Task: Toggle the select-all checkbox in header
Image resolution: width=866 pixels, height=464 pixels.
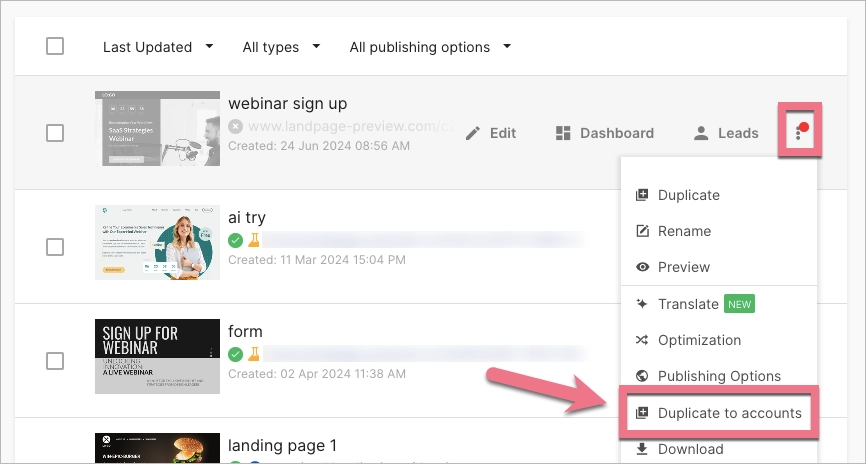Action: tap(55, 46)
